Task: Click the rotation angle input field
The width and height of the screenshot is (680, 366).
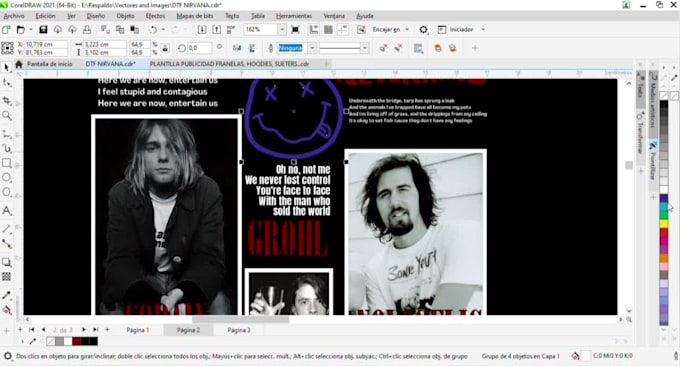Action: pos(199,48)
